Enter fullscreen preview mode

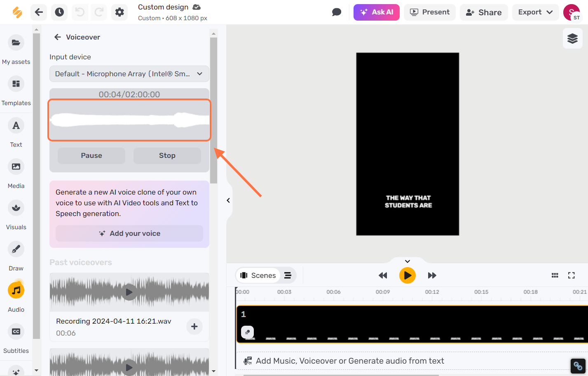pyautogui.click(x=572, y=275)
